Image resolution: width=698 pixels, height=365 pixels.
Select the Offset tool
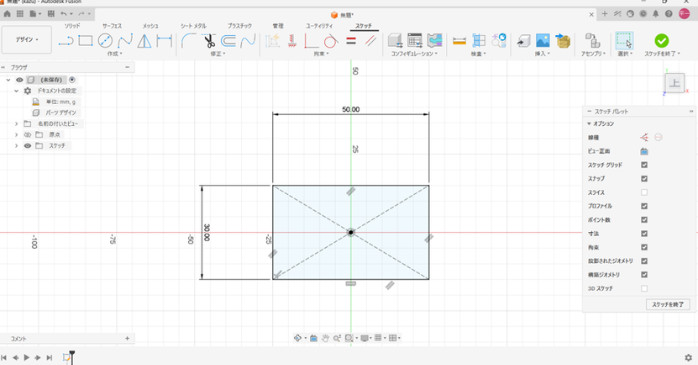[228, 41]
